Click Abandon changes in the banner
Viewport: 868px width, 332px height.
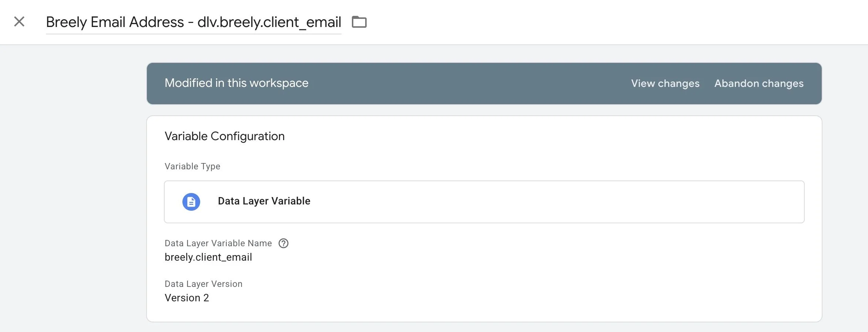758,84
